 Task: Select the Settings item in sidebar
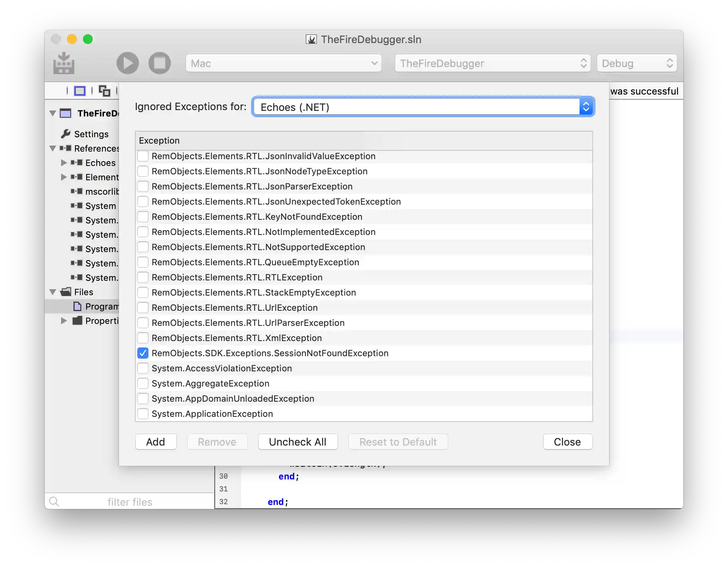91,134
